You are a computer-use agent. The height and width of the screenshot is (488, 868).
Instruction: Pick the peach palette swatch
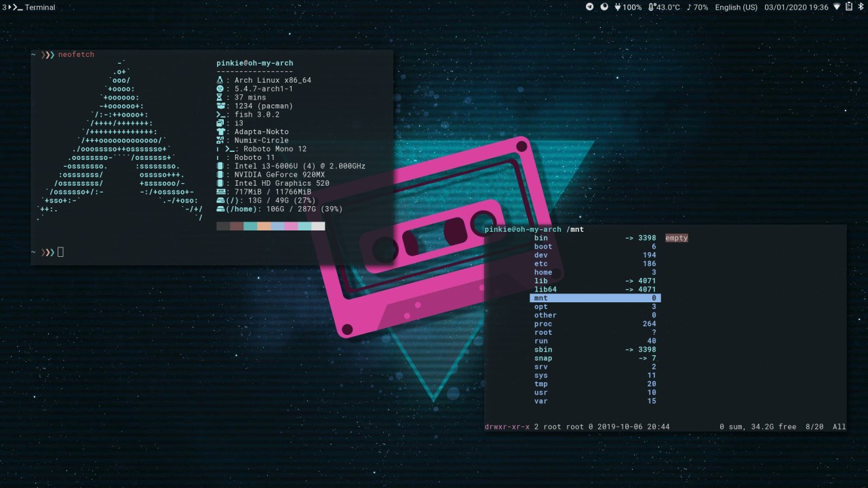[264, 226]
